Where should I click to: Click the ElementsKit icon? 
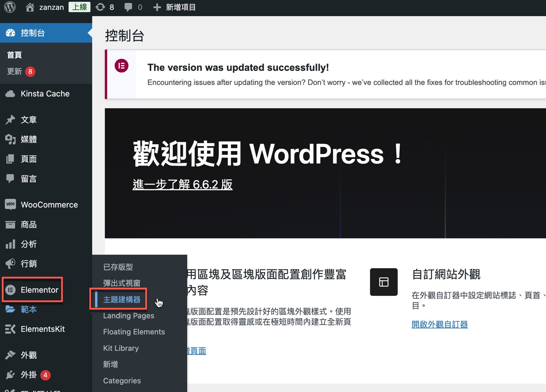11,329
